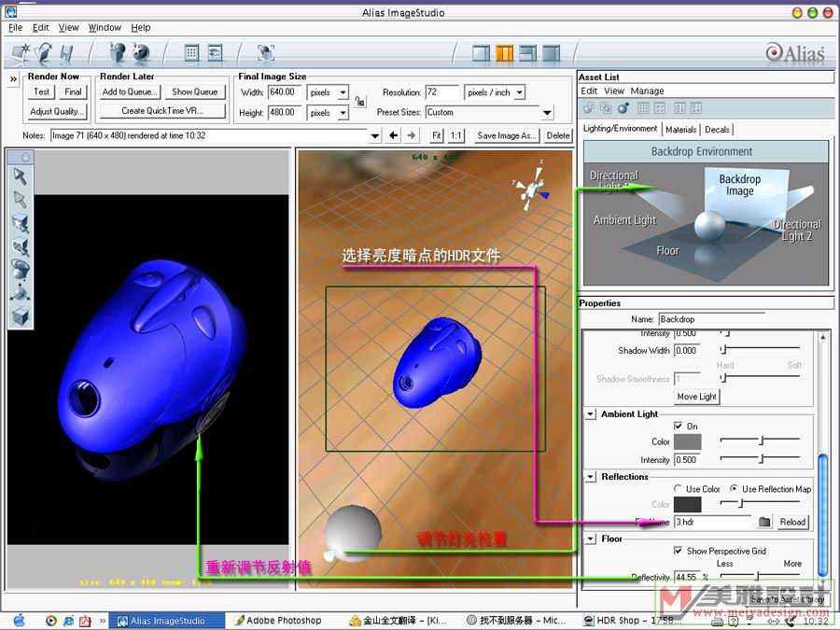
Task: Select the outlined arrow tool below pick tool
Action: point(21,200)
